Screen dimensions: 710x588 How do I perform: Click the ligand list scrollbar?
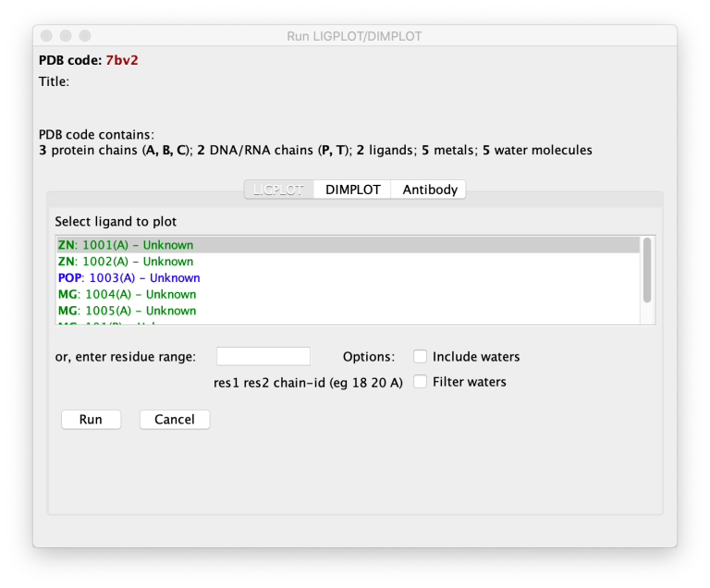(x=647, y=270)
